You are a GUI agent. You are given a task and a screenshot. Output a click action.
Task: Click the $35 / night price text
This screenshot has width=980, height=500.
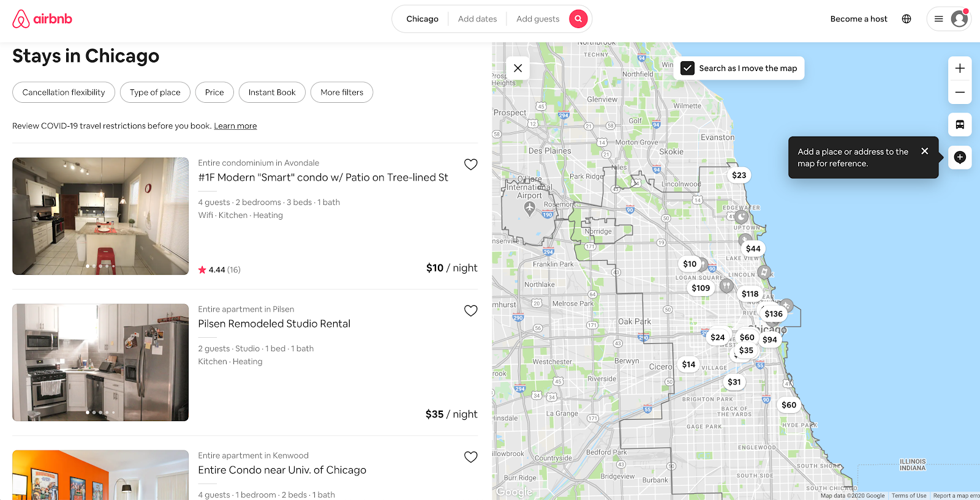tap(451, 414)
